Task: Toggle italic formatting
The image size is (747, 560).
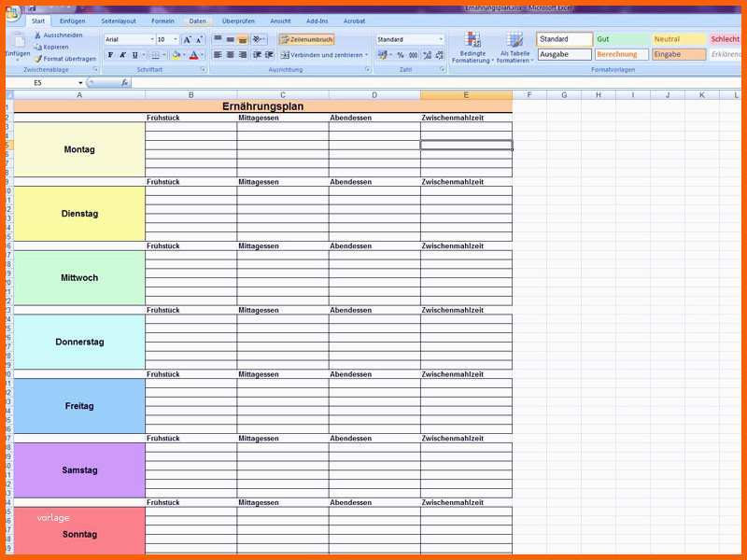Action: click(x=122, y=55)
